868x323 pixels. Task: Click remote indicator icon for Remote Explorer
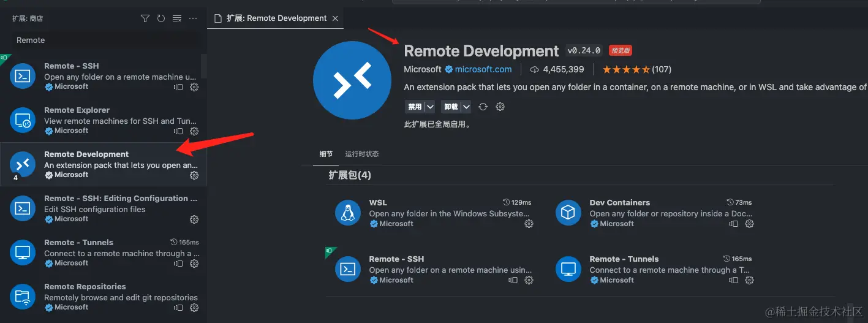[x=178, y=131]
